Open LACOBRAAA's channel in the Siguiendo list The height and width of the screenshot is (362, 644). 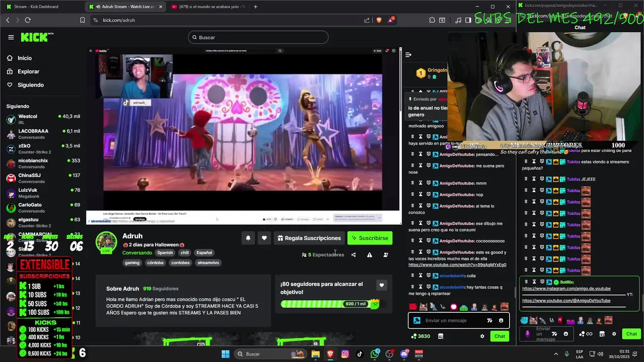[43, 134]
